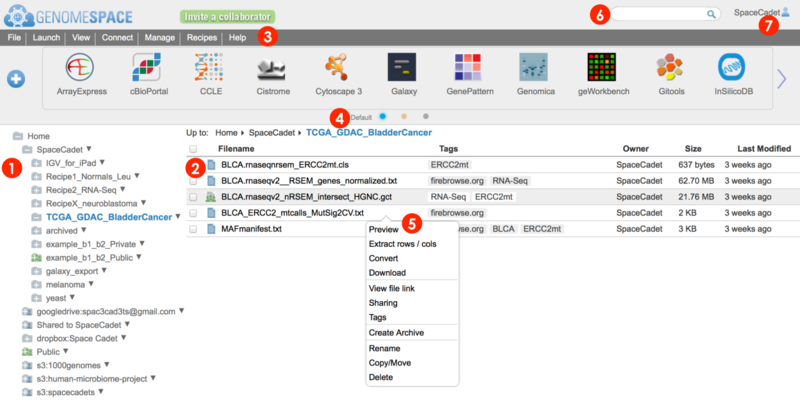Open the GenePattern tool icon
The image size is (800, 400).
pos(468,67)
